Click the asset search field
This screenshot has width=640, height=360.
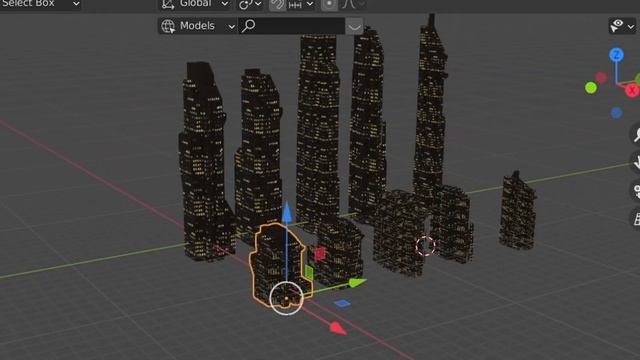(292, 26)
